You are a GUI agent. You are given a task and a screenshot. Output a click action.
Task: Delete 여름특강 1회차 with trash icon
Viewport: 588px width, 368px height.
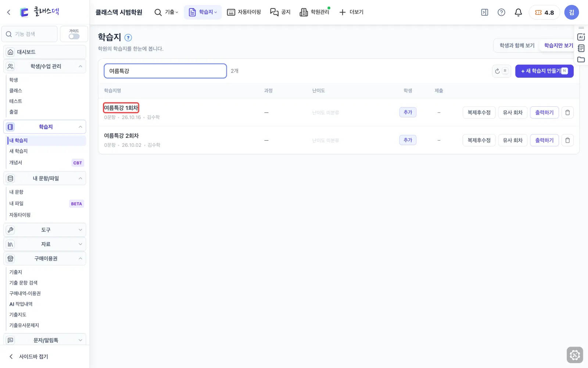(x=567, y=112)
